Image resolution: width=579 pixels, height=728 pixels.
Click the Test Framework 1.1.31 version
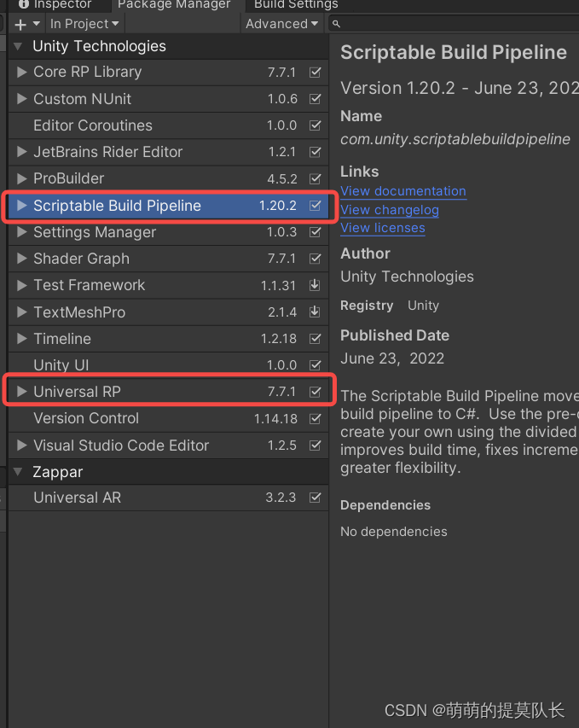tap(278, 286)
